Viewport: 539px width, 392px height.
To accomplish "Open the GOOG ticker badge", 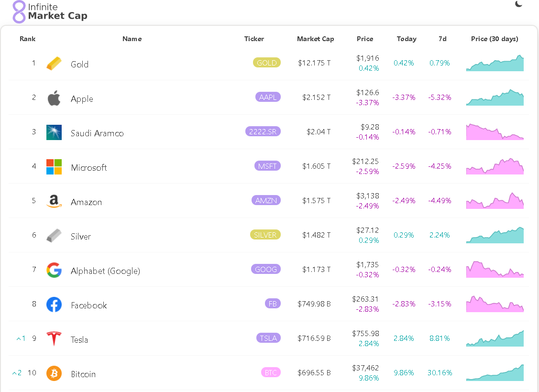I will pyautogui.click(x=266, y=269).
